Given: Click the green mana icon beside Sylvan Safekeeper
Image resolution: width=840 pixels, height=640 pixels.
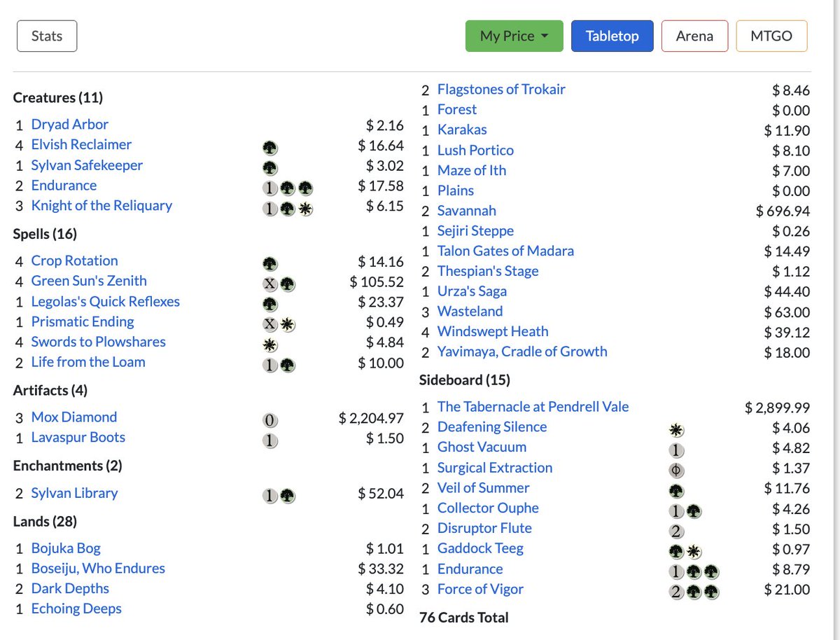Looking at the screenshot, I should pyautogui.click(x=270, y=167).
